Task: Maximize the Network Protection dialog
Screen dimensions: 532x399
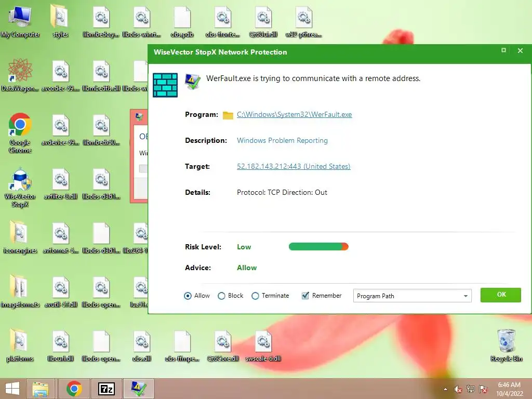Action: pyautogui.click(x=503, y=50)
